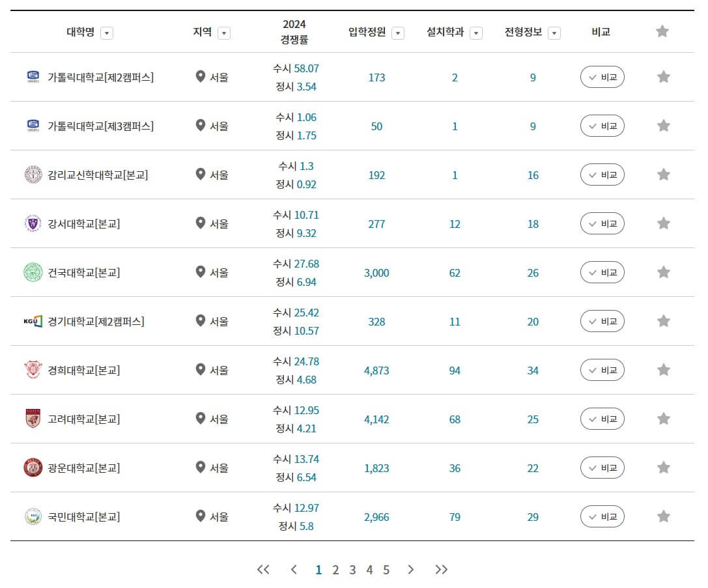708x588 pixels.
Task: Open 전형정보 column sort dropdown
Action: 554,33
